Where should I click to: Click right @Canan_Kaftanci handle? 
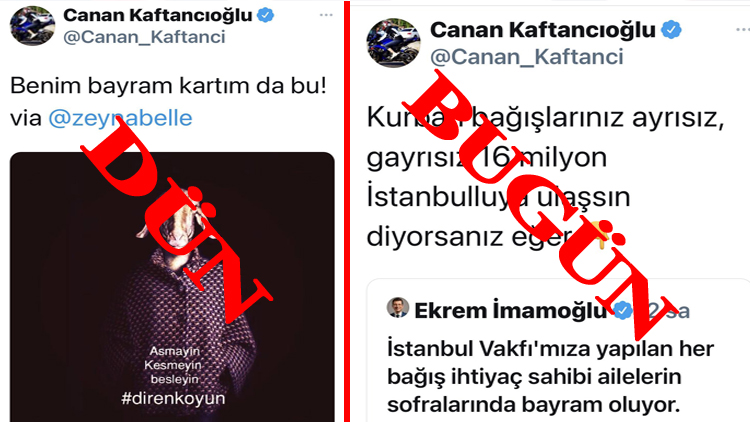coord(527,57)
